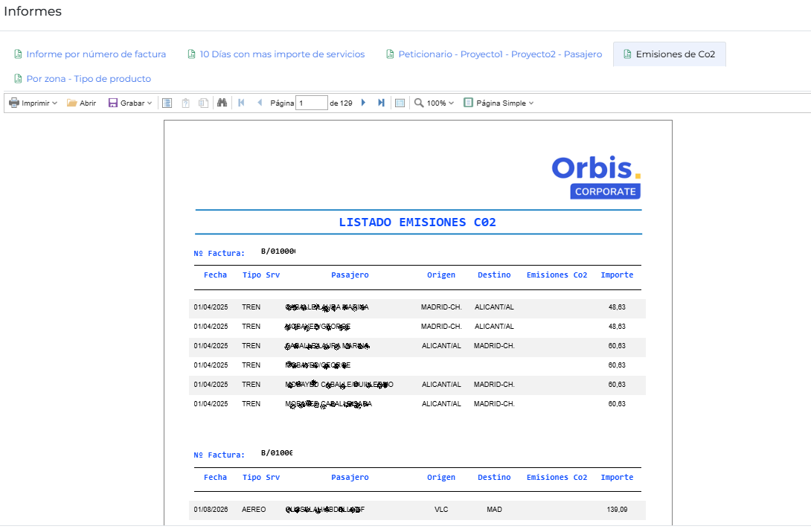Toggle the bookmarks outline panel icon
The height and width of the screenshot is (532, 811).
click(x=167, y=103)
